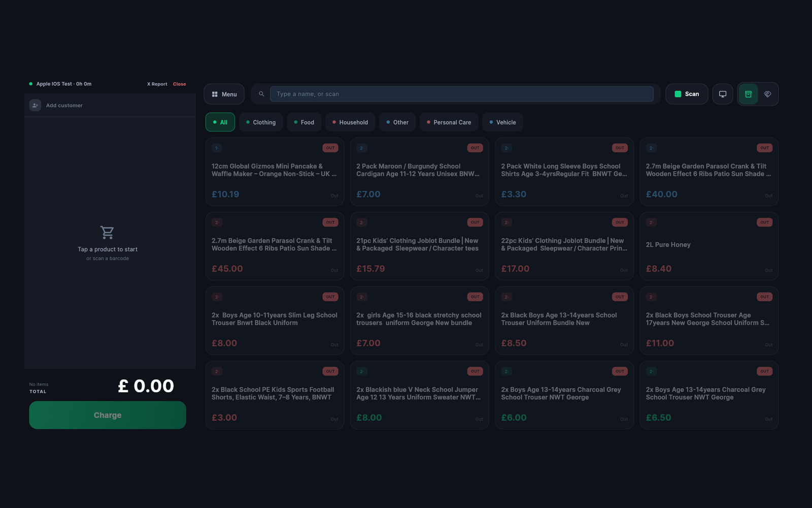Show Household category products
Viewport: 812px width, 508px height.
(x=350, y=122)
